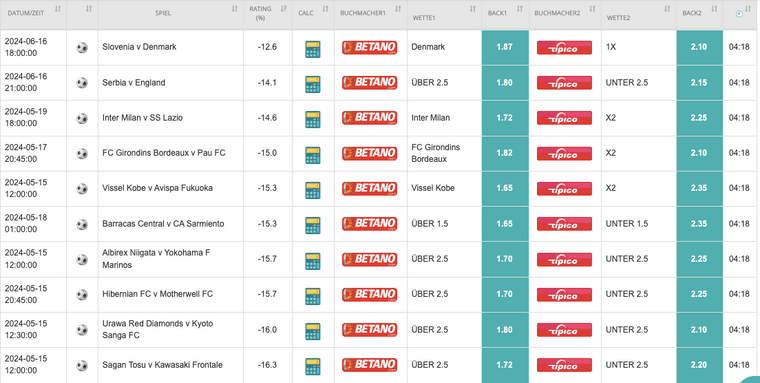The width and height of the screenshot is (760, 383).
Task: Open calculator for Vissel Kobe v Avispa Fukuoka
Action: coord(313,190)
